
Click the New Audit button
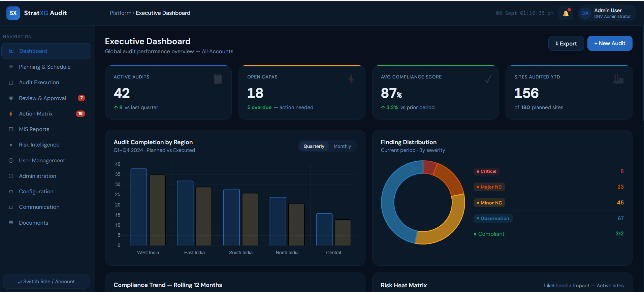(x=610, y=43)
